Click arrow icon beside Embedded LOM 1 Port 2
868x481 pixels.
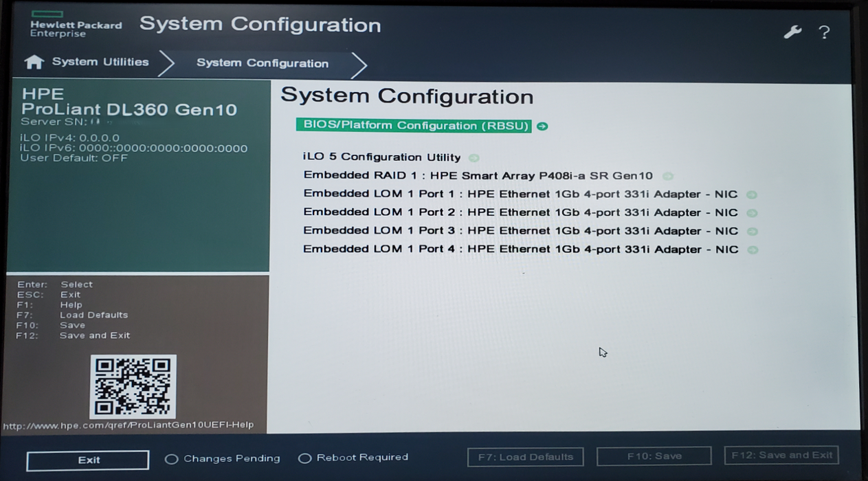(752, 213)
